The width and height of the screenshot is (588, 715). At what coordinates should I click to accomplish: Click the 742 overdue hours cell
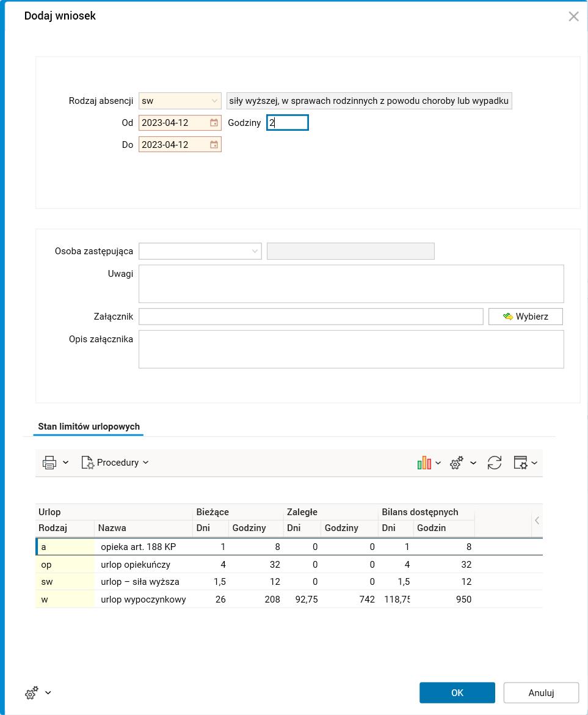(x=349, y=599)
